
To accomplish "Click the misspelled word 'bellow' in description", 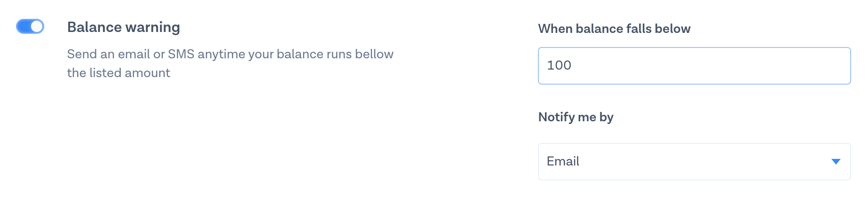I will (374, 54).
